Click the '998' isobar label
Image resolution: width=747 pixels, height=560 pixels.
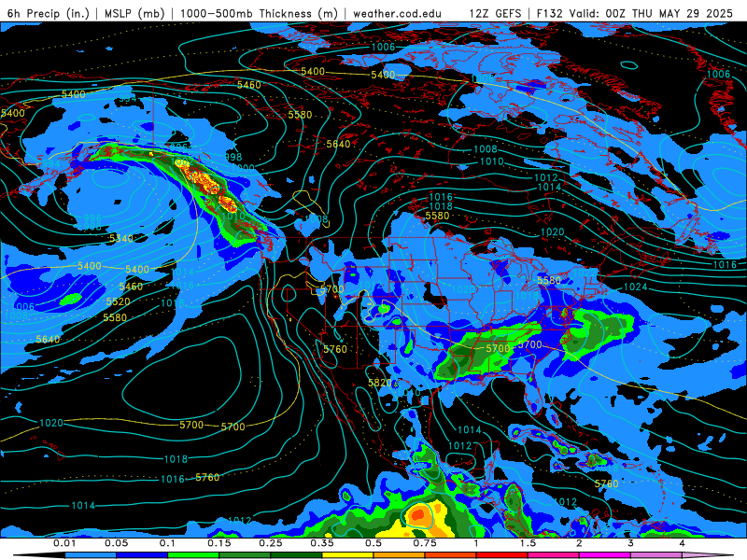point(233,157)
